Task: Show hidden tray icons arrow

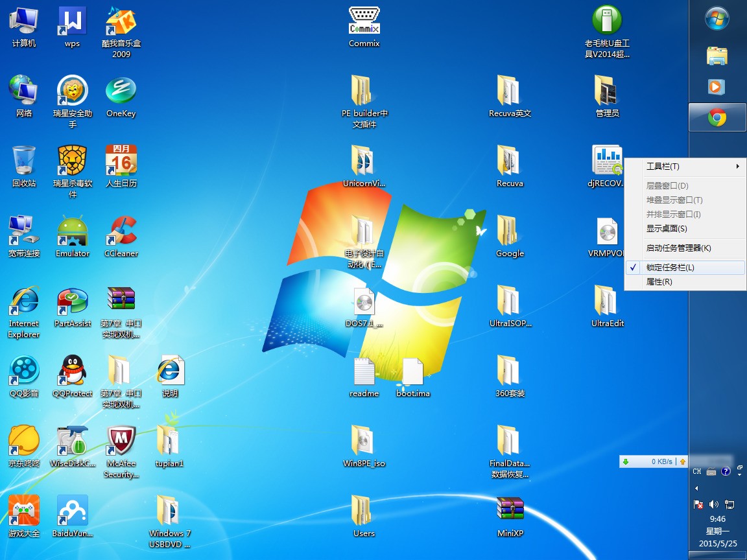Action: click(697, 488)
